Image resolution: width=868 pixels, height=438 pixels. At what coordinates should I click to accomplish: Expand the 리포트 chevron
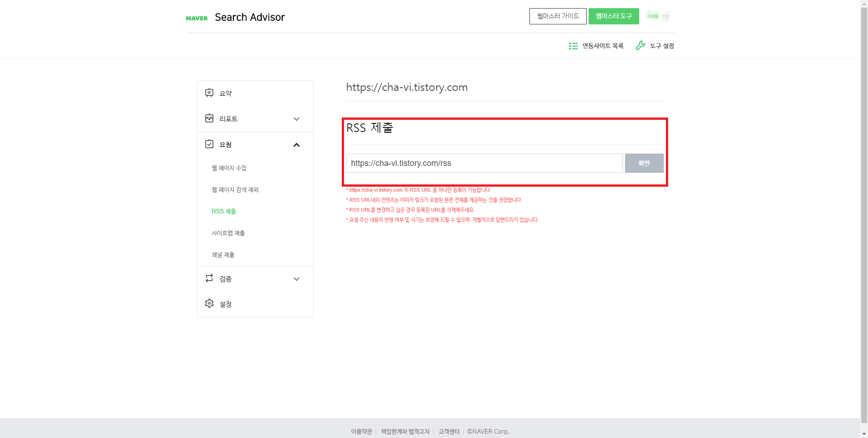[297, 119]
